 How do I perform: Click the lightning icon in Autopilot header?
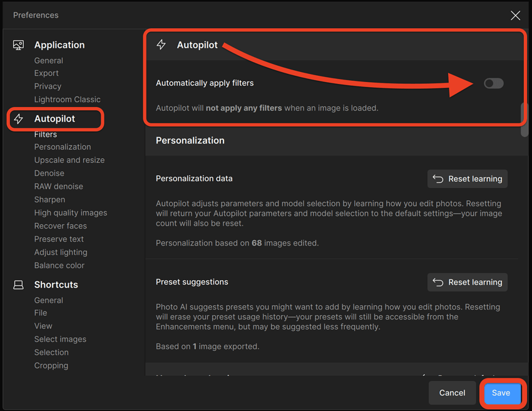click(161, 45)
